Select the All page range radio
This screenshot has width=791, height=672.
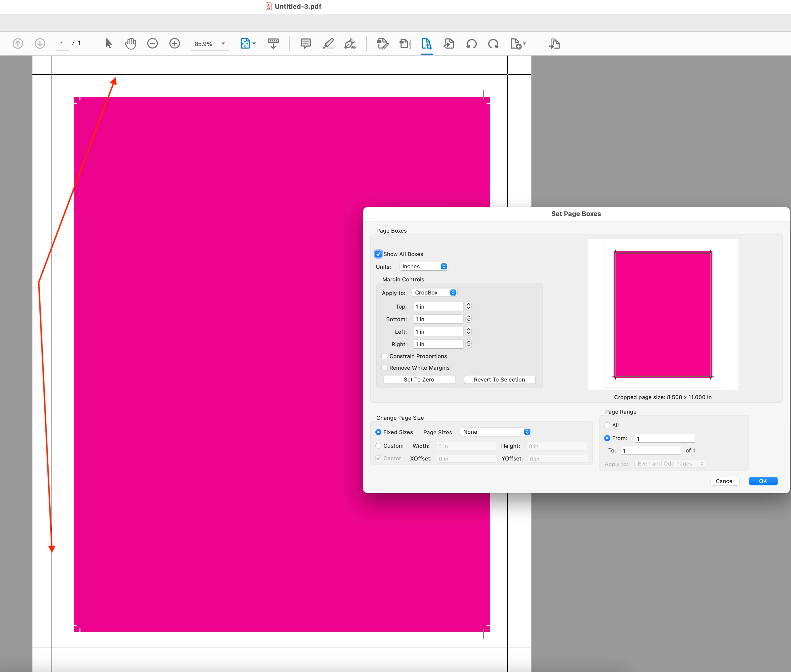(607, 425)
